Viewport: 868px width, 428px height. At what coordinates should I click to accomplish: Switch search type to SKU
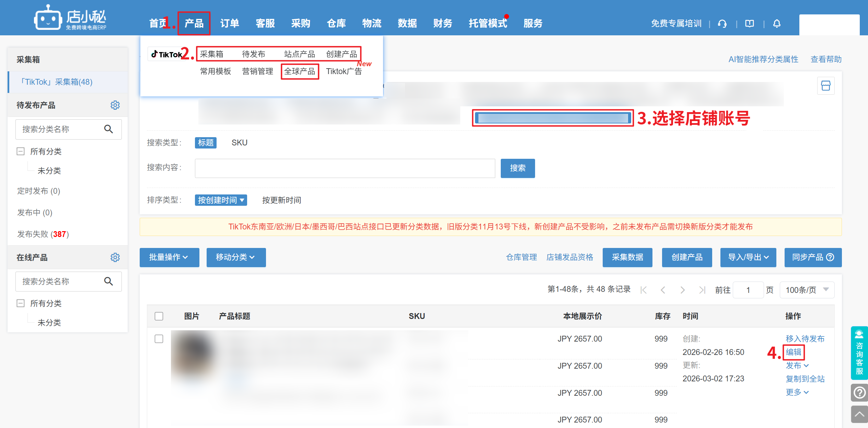click(x=239, y=143)
